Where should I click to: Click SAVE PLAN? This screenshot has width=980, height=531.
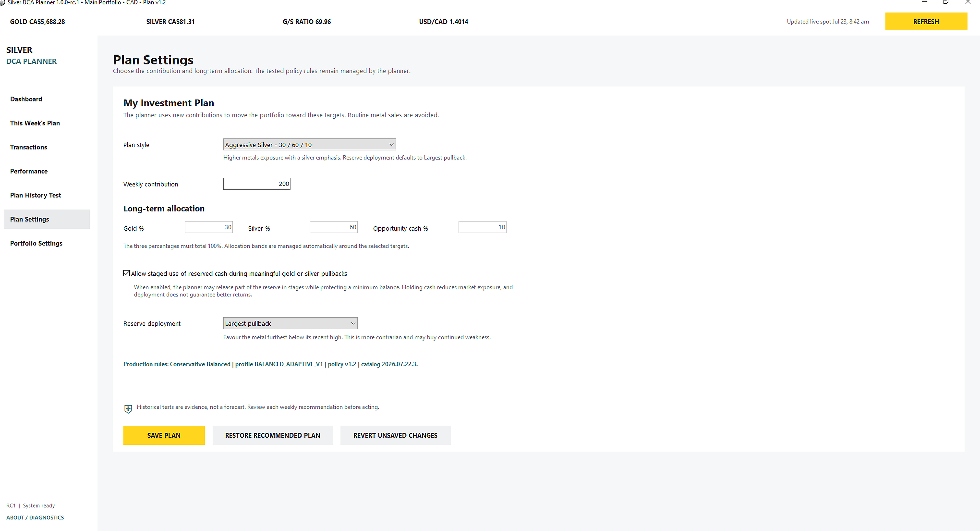164,435
